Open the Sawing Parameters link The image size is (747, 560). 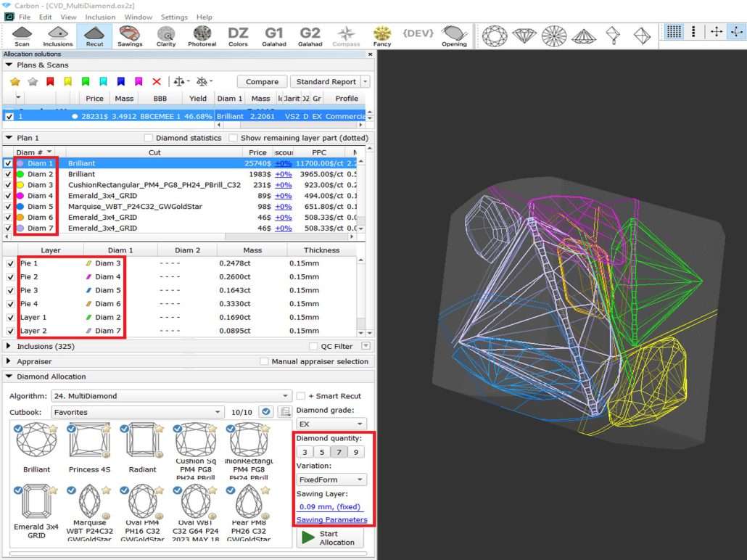click(x=331, y=520)
